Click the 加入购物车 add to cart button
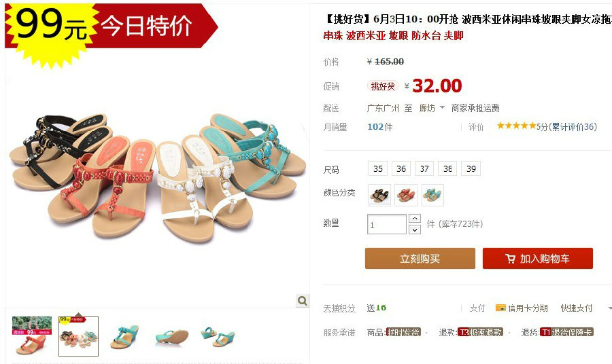This screenshot has width=612, height=364. pos(538,258)
